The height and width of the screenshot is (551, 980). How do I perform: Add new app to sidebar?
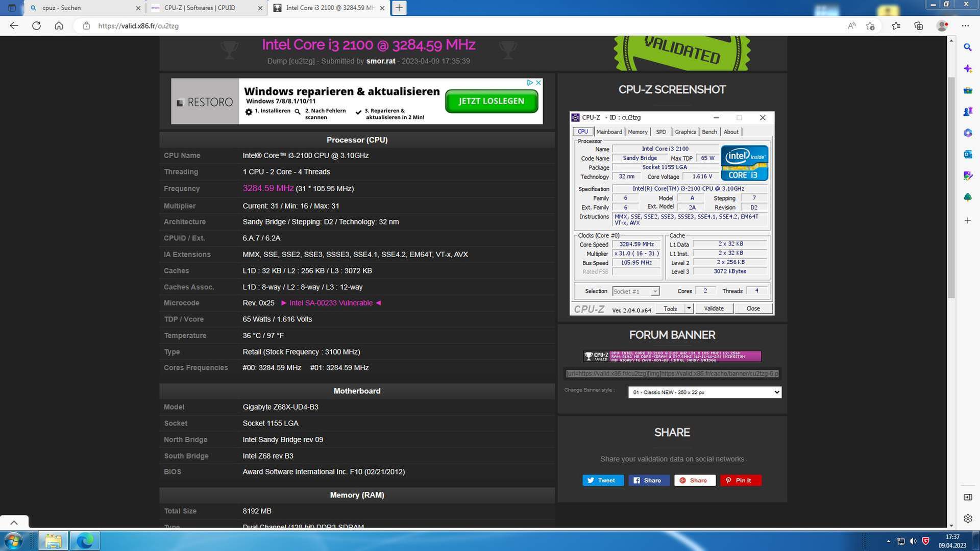click(967, 220)
